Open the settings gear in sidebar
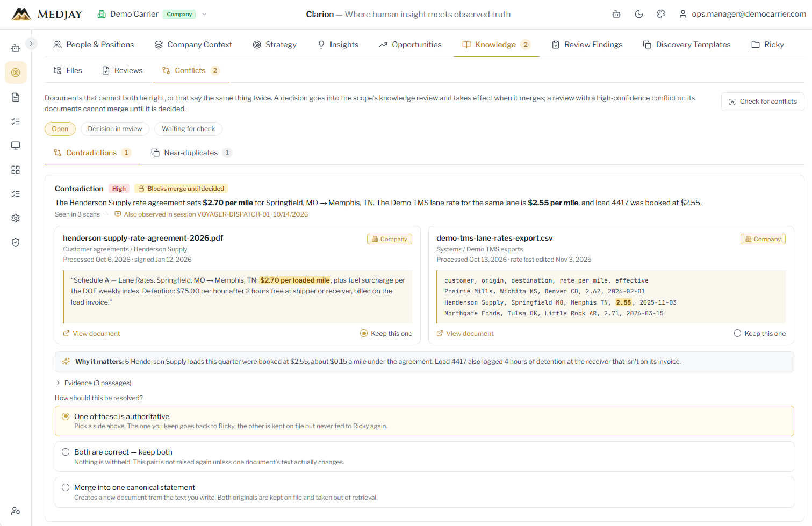The width and height of the screenshot is (812, 526). [16, 218]
